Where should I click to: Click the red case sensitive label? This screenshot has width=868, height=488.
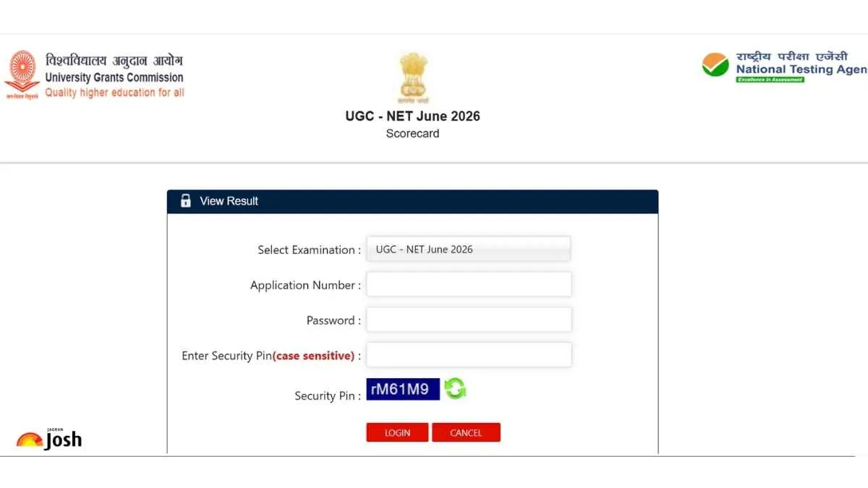tap(314, 356)
